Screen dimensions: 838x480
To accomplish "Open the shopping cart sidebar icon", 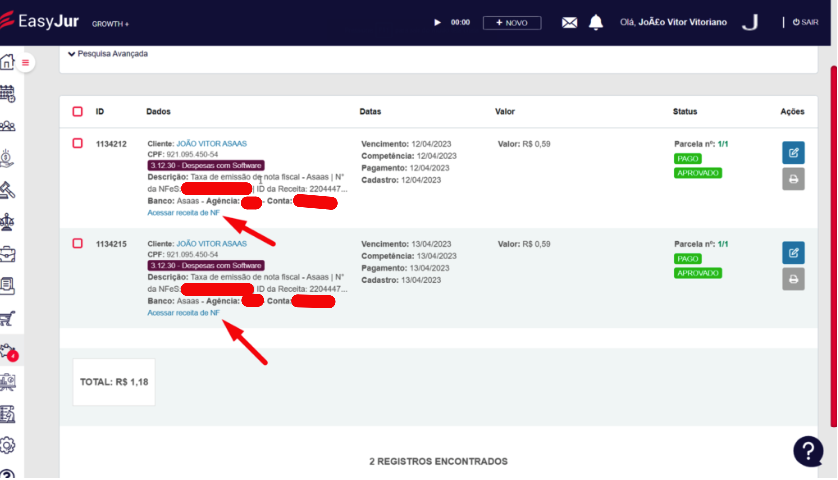I will tap(7, 319).
